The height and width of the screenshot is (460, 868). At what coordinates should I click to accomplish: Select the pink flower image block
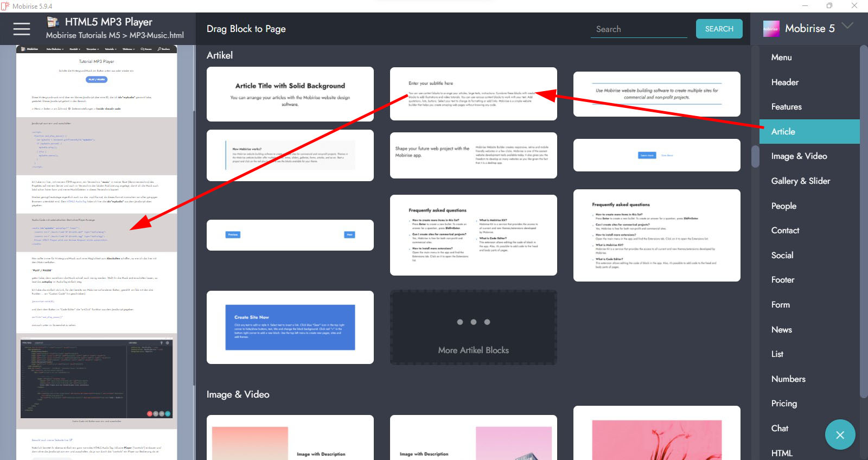coord(657,433)
